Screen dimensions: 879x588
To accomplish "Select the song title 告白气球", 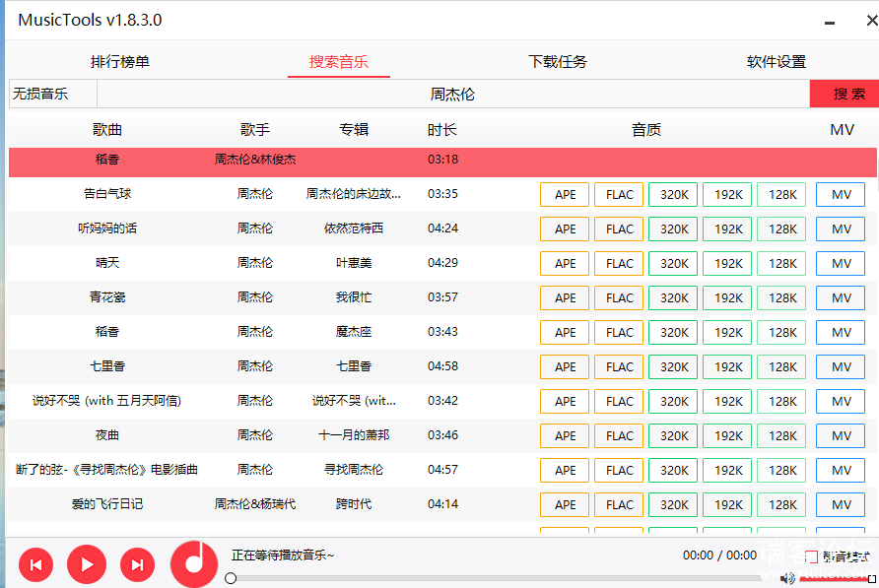I will [107, 194].
